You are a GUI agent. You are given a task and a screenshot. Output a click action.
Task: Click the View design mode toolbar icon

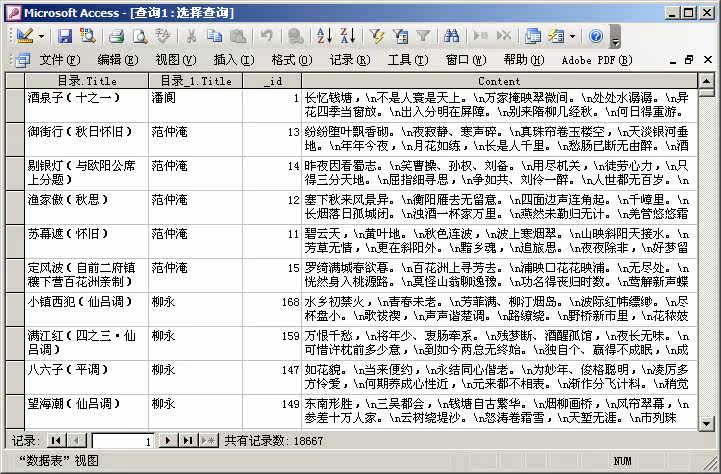click(25, 36)
